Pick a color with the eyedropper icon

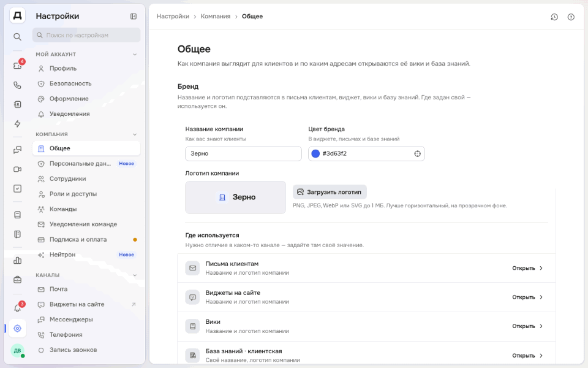point(417,153)
